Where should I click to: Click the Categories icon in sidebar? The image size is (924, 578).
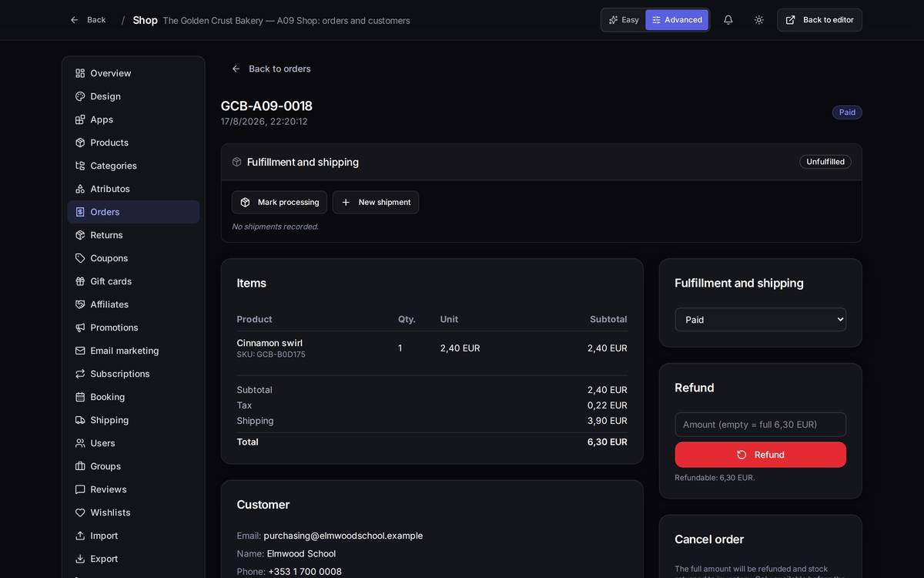pos(80,166)
